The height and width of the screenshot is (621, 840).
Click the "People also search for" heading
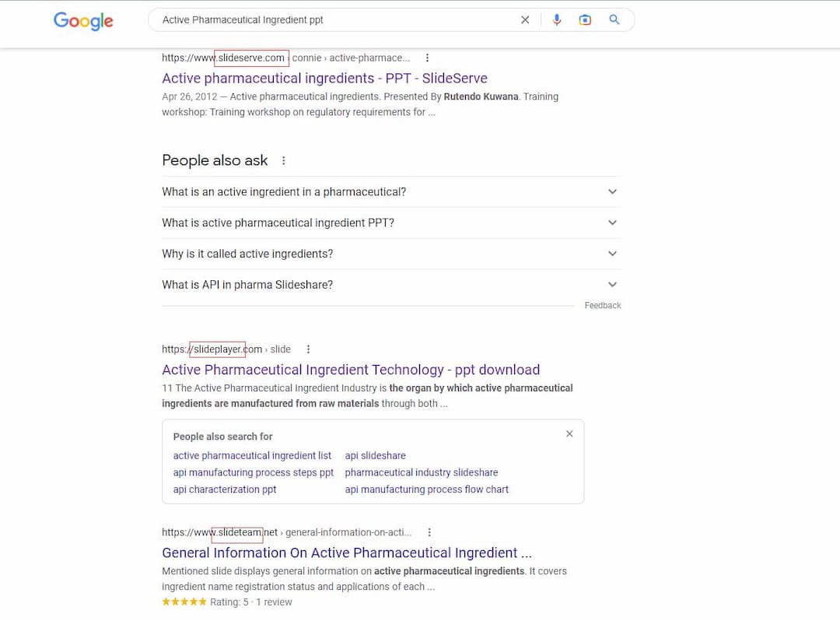pos(223,437)
